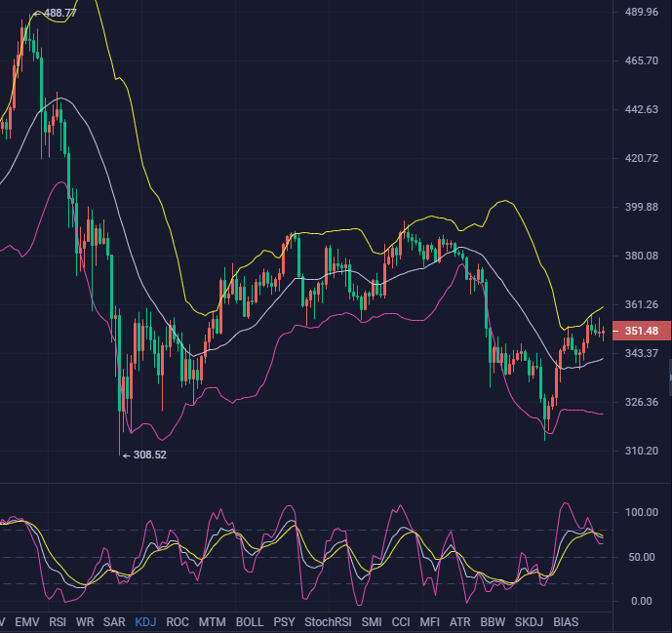Click the current price label 351.48
This screenshot has width=672, height=633.
[642, 331]
